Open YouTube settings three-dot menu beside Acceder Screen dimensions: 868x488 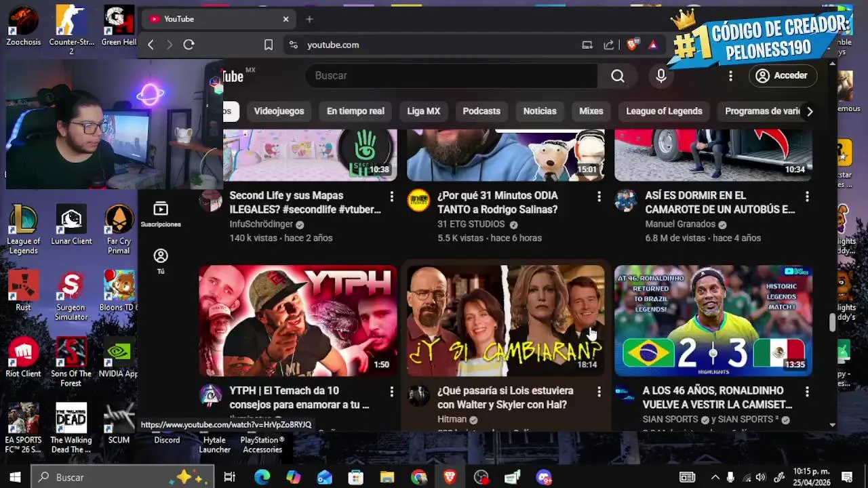[730, 76]
